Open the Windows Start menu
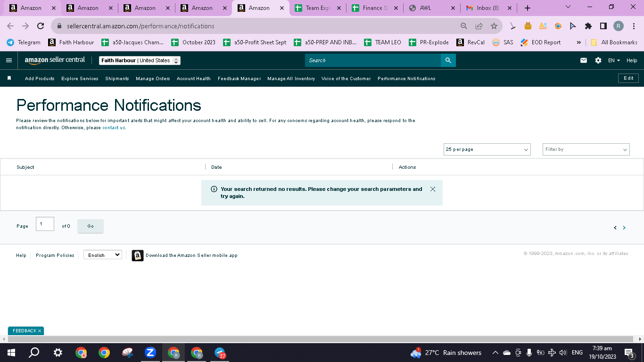Viewport: 644px width, 362px height. [x=11, y=353]
